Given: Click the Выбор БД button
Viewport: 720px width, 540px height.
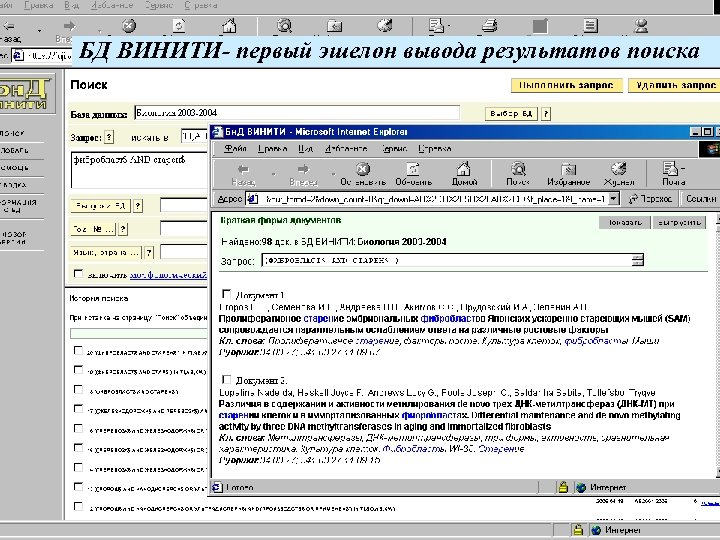Looking at the screenshot, I should [x=511, y=113].
